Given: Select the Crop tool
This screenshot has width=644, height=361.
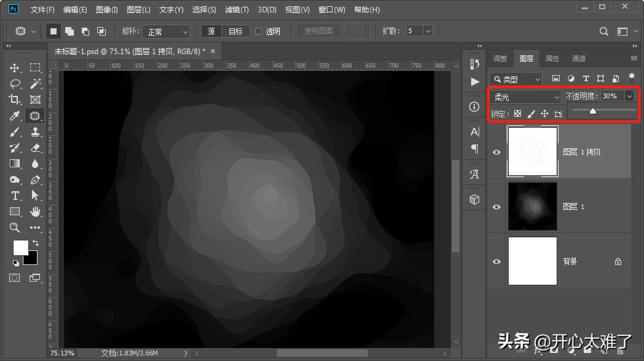Looking at the screenshot, I should tap(15, 100).
